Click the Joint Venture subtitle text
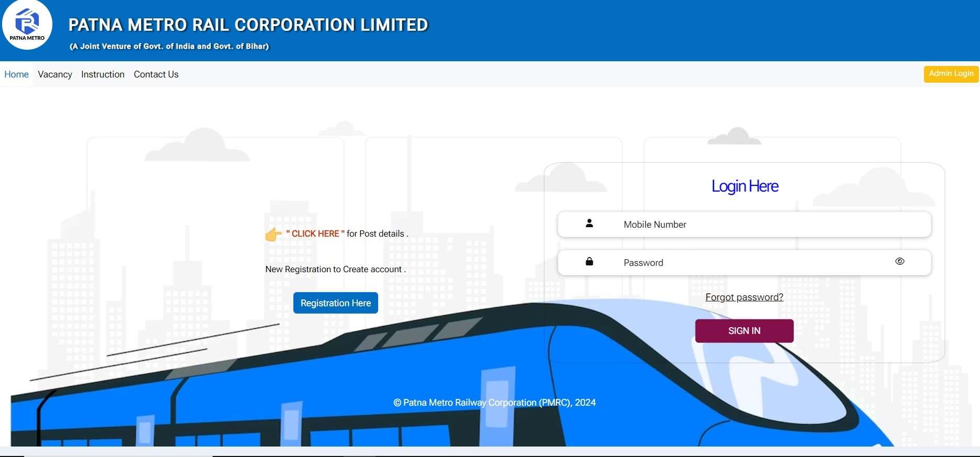The height and width of the screenshot is (457, 980). click(169, 46)
